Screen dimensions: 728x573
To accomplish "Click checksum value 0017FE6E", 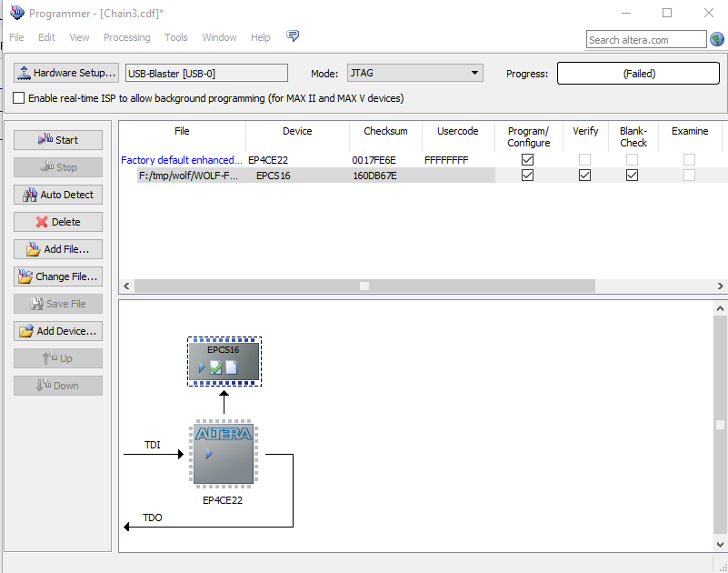I will click(374, 160).
